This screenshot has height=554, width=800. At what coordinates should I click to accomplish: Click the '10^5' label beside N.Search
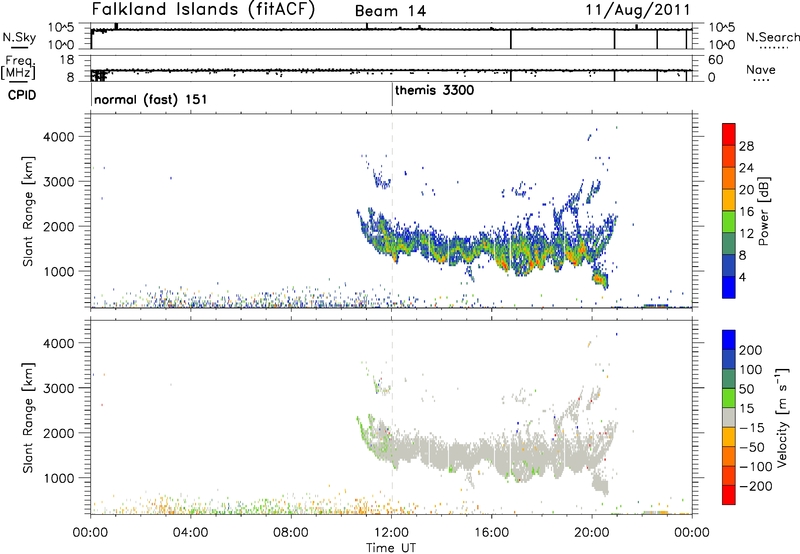tap(722, 28)
